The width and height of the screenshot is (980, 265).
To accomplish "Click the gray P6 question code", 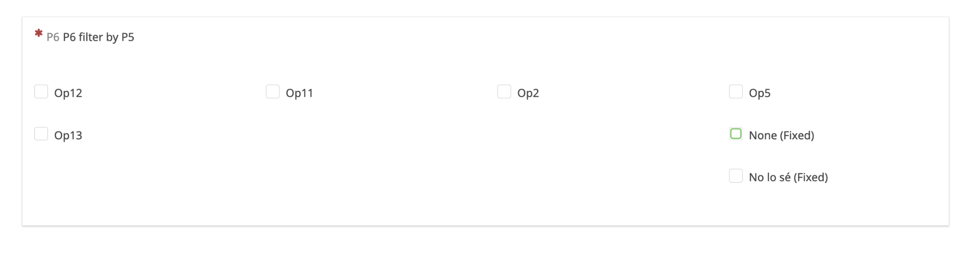I will coord(53,37).
